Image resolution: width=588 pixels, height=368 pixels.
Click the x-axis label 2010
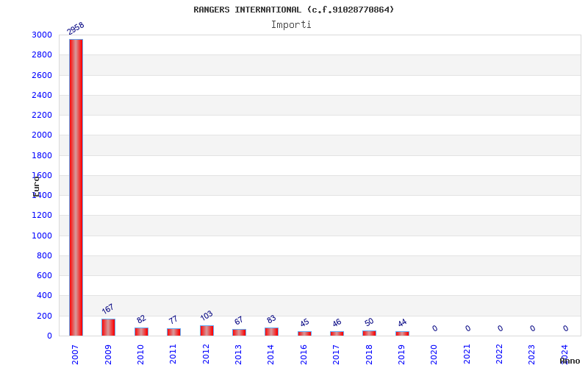pos(140,354)
